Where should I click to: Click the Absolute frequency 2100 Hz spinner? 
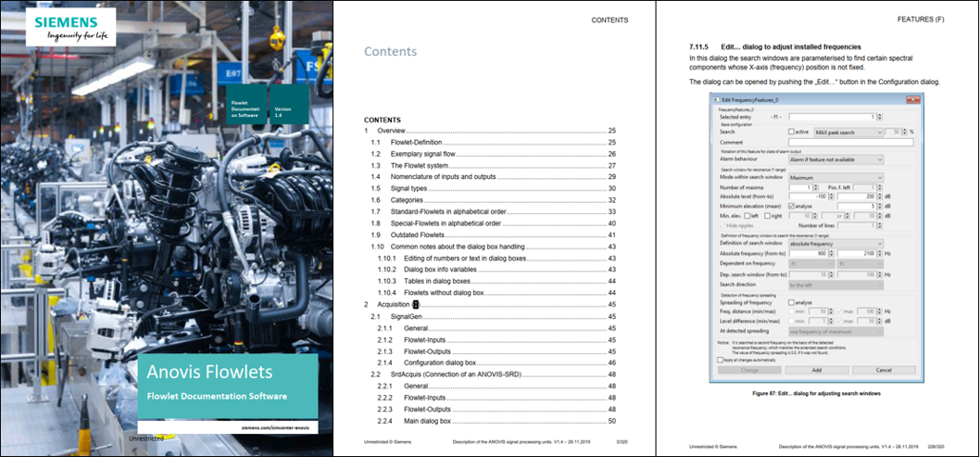coord(879,253)
